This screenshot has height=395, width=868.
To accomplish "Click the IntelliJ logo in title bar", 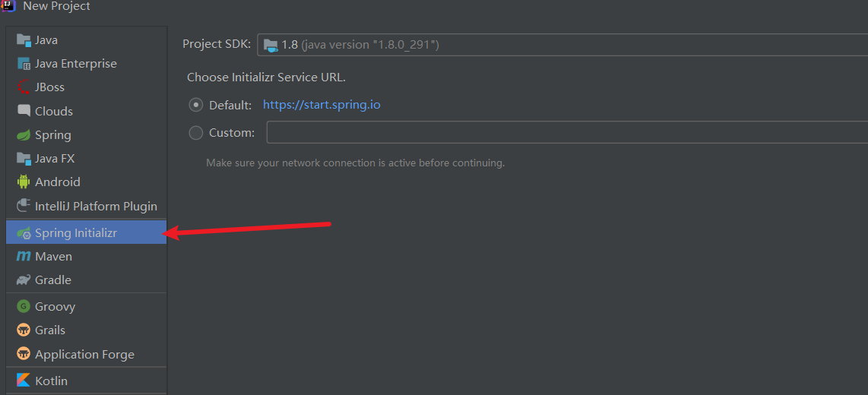I will click(x=8, y=5).
